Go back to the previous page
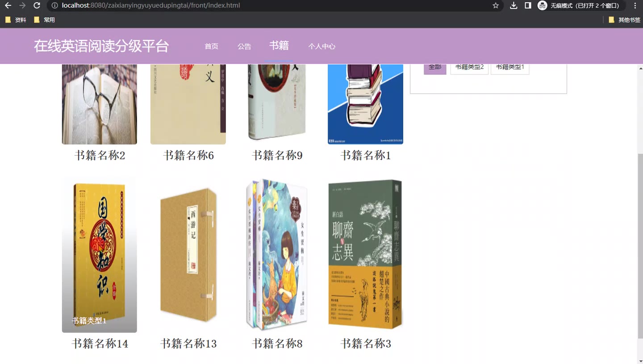 (x=8, y=5)
